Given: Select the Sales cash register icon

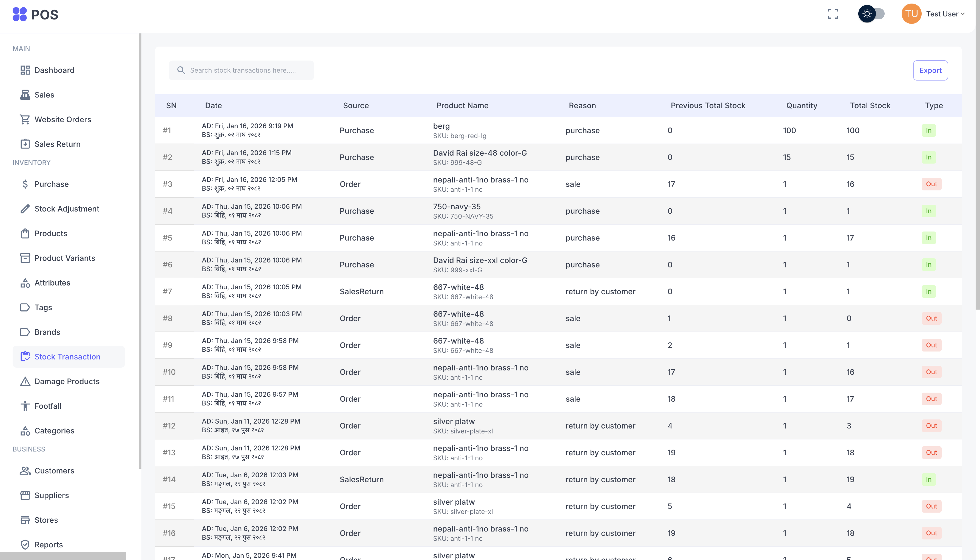Looking at the screenshot, I should pyautogui.click(x=25, y=95).
